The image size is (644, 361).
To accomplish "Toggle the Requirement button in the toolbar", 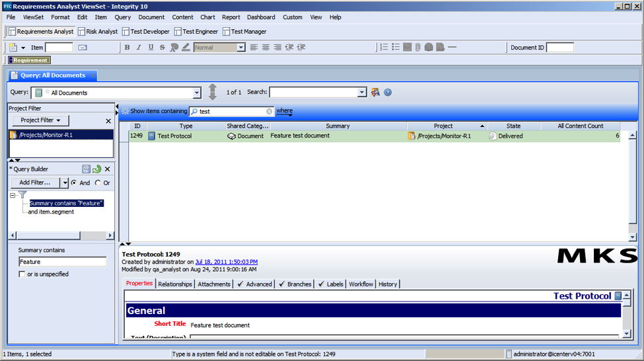I will coord(29,60).
